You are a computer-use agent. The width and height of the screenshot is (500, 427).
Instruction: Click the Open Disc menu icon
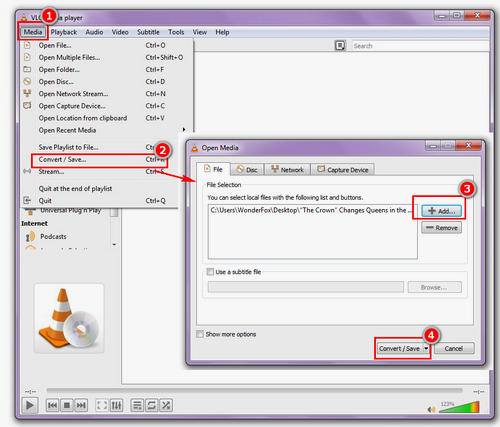[x=27, y=81]
